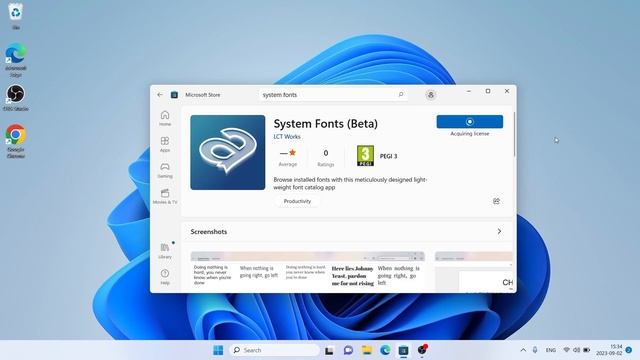Click the ENG language indicator
The height and width of the screenshot is (360, 640).
point(551,350)
